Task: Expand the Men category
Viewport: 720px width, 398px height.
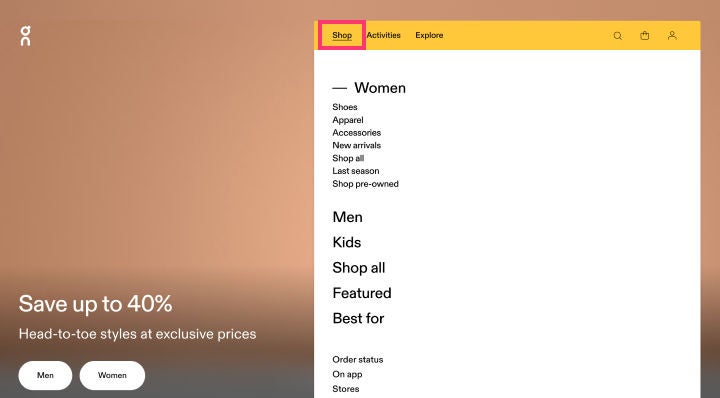Action: (x=348, y=217)
